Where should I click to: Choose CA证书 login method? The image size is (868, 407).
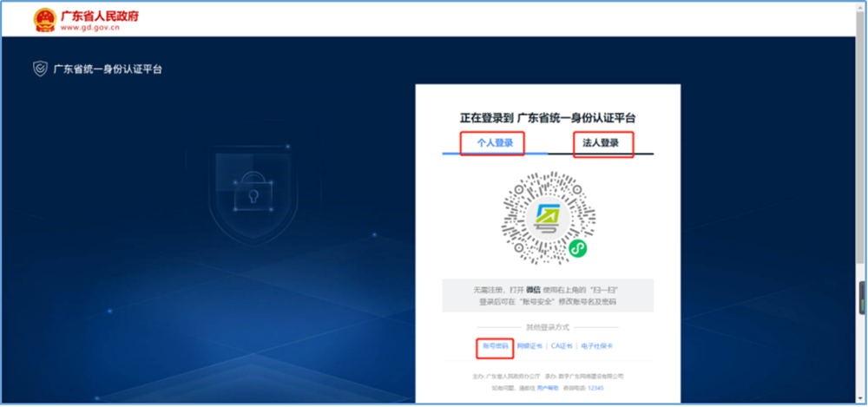562,346
